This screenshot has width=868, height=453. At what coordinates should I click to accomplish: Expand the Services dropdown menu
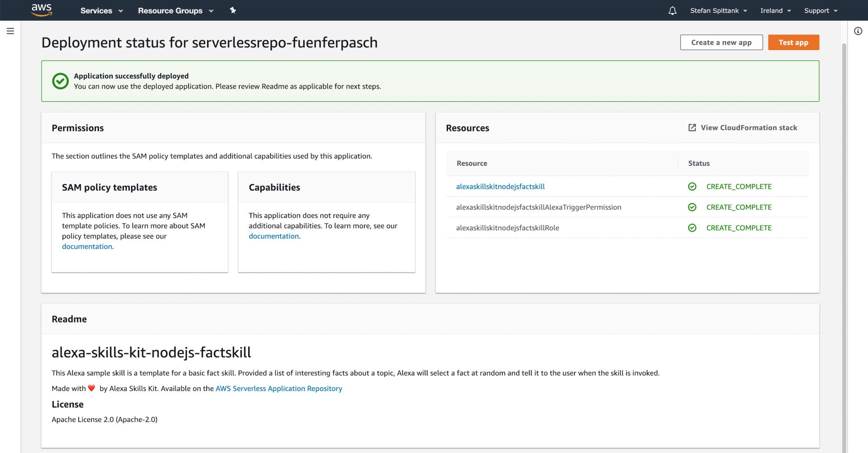(101, 11)
